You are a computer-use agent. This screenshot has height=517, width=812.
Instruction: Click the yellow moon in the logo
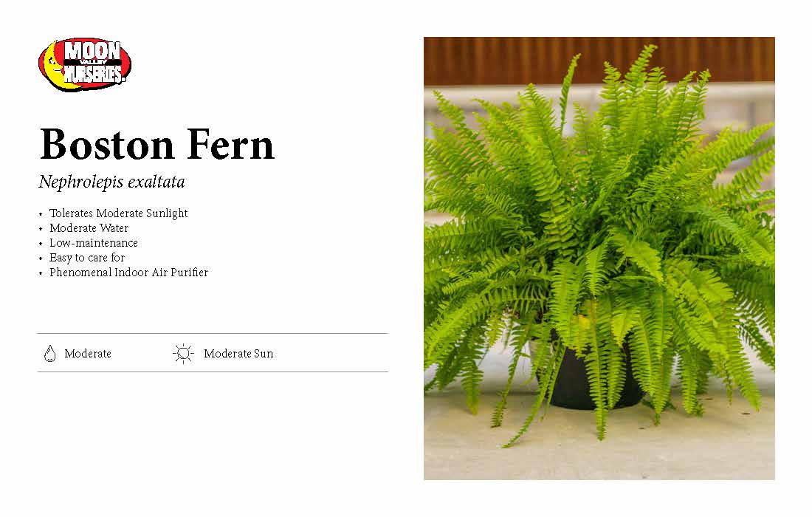(x=51, y=69)
